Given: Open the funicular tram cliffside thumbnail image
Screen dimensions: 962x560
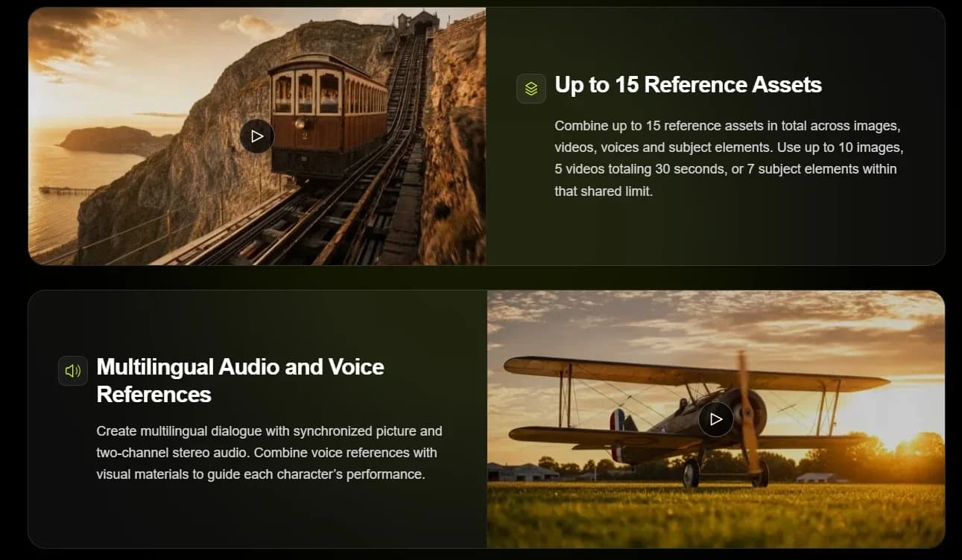Looking at the screenshot, I should click(x=257, y=136).
